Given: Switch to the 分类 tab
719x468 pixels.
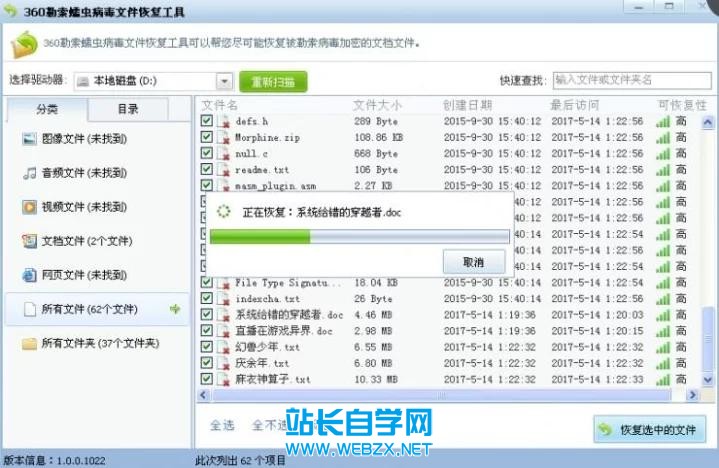Looking at the screenshot, I should 47,109.
